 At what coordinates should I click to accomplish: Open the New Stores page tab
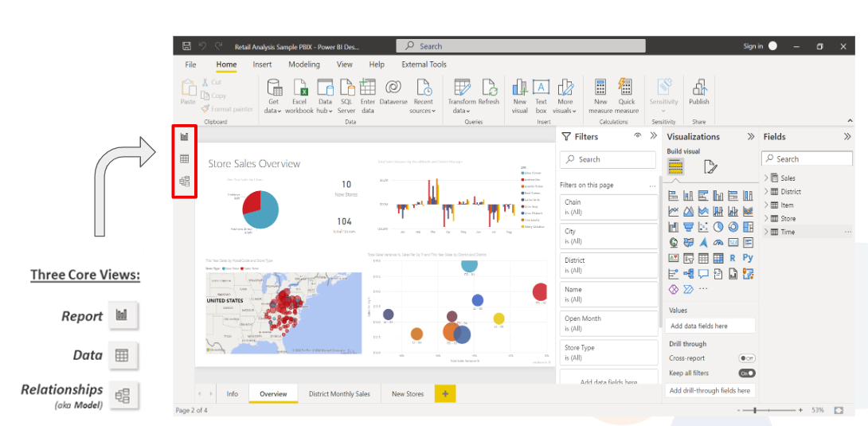pyautogui.click(x=408, y=394)
